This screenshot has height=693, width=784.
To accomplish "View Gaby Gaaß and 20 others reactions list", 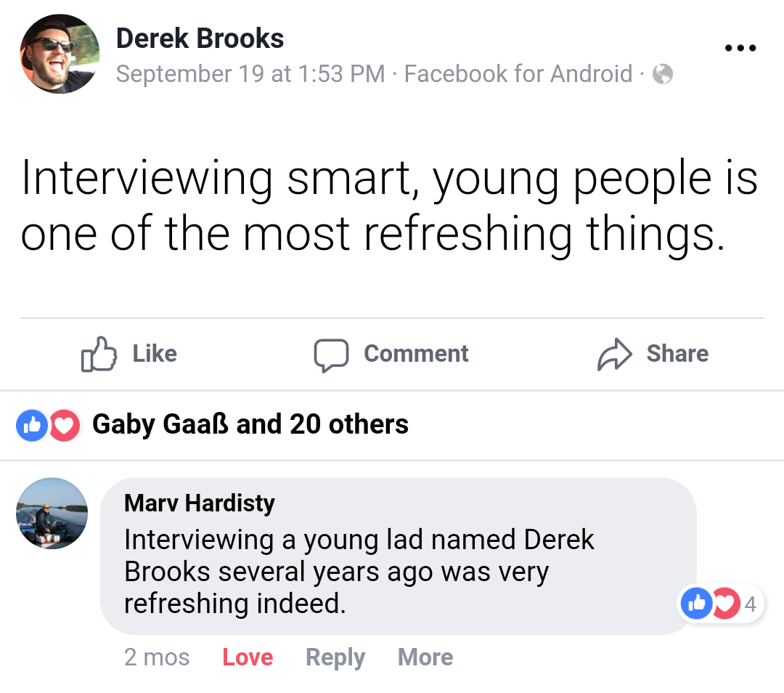I will [x=250, y=424].
